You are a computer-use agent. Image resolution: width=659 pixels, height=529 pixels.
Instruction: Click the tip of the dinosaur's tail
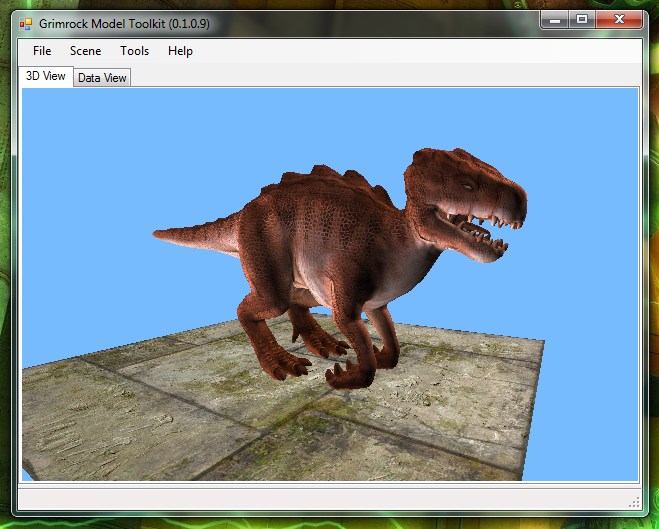[x=160, y=235]
